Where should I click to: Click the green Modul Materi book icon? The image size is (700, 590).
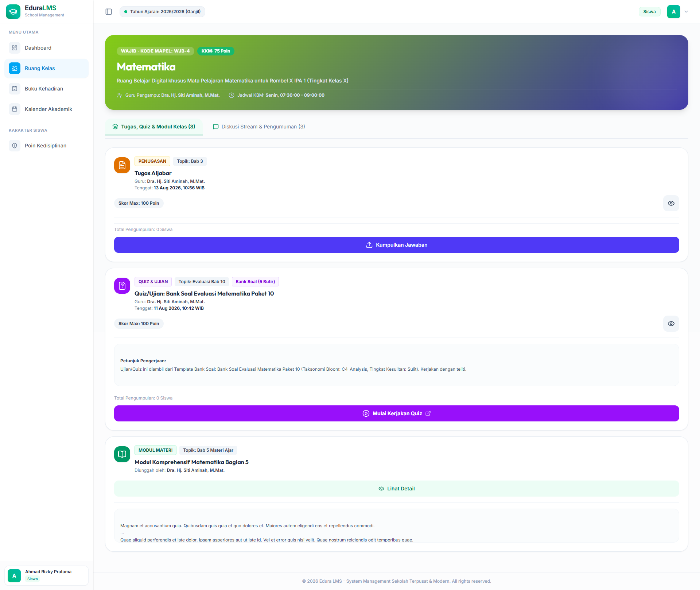(x=122, y=454)
